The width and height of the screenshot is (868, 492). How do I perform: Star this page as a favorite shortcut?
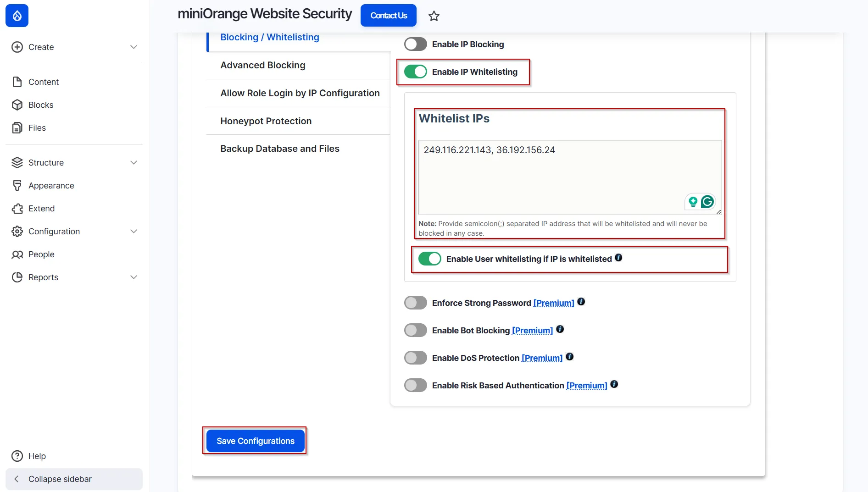pyautogui.click(x=434, y=16)
